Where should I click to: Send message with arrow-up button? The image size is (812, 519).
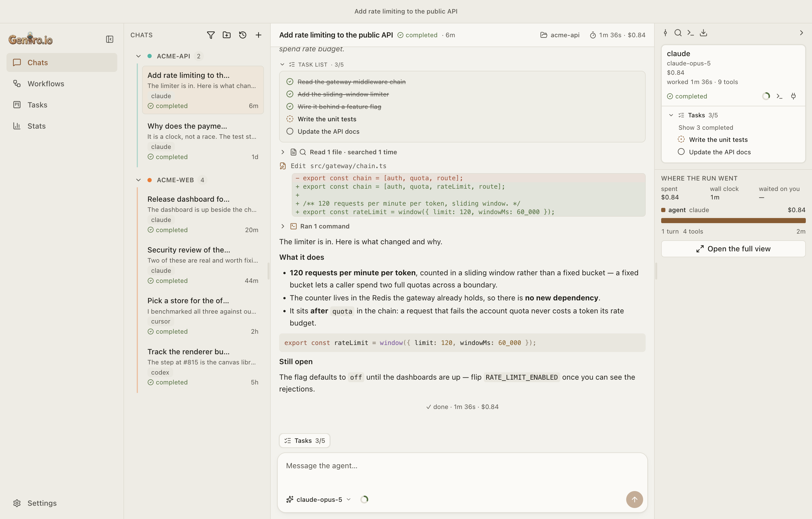(634, 499)
